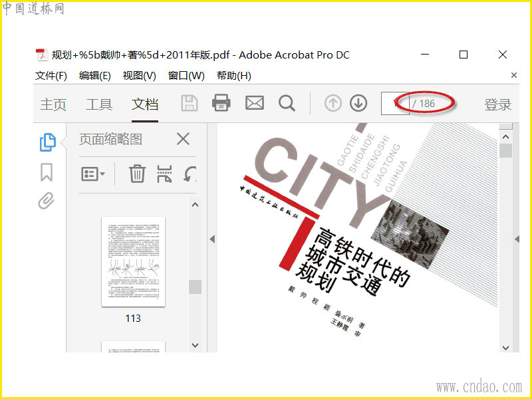This screenshot has width=532, height=399.
Task: Open the 视图(V) menu
Action: [x=139, y=76]
